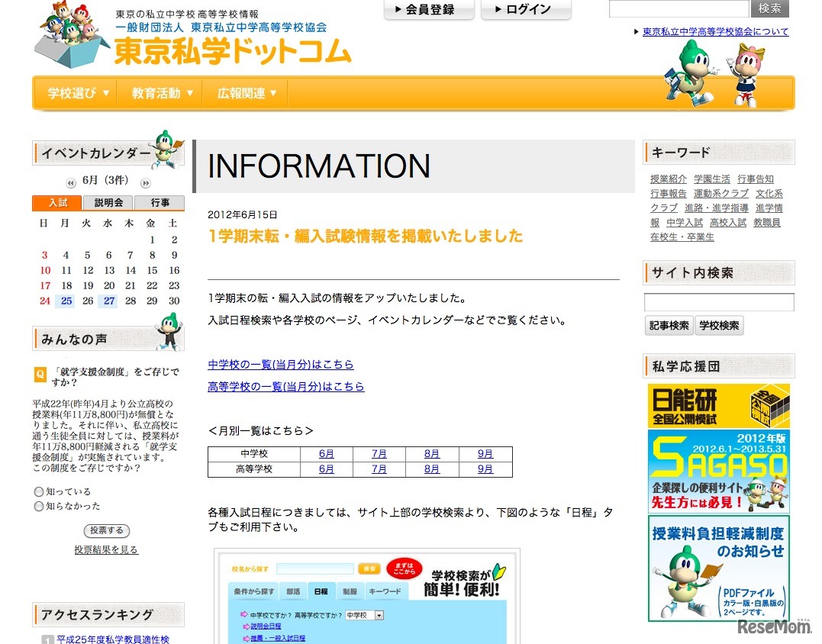Open 中学校の一覧(当月分)はこちら link
Viewport: 822px width, 644px height.
[x=280, y=364]
